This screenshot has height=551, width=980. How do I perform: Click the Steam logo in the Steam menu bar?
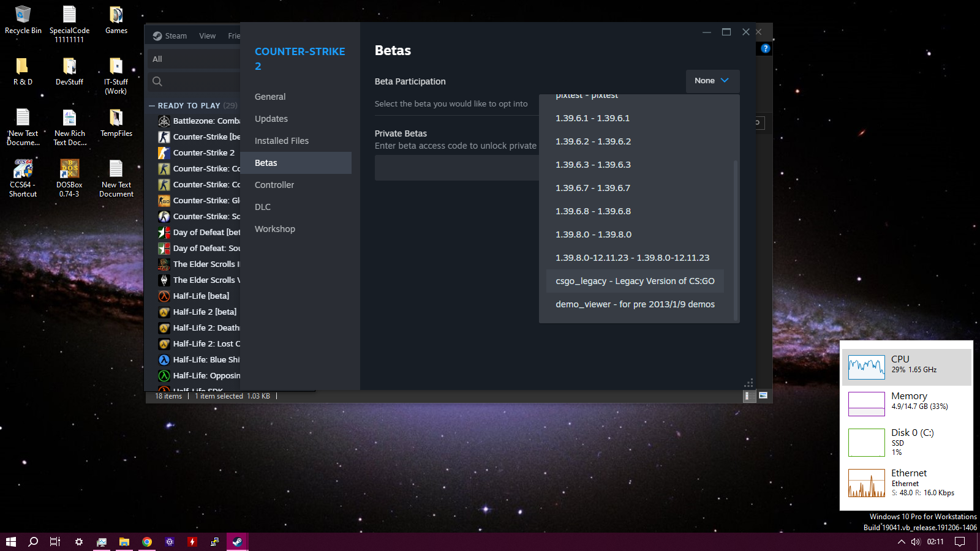(157, 36)
